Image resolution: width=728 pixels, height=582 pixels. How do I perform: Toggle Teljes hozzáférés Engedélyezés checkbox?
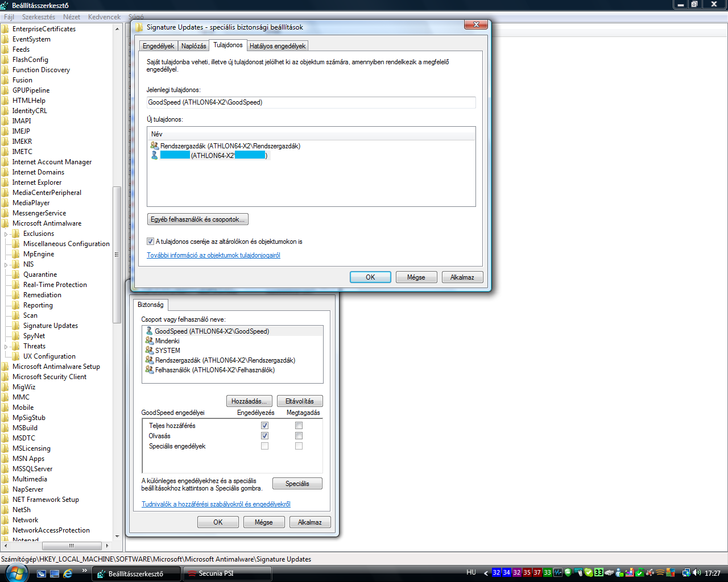(x=264, y=426)
